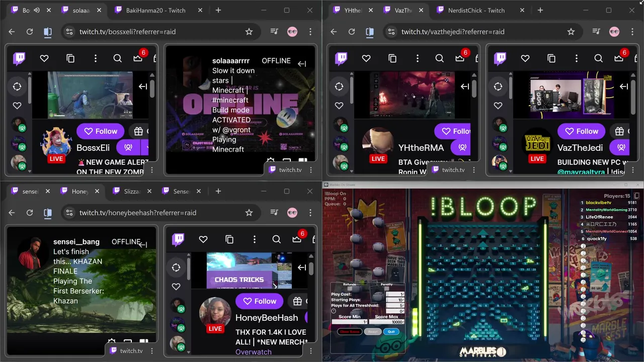
Task: Open For You icon in HoneyBeeHash sidebar
Action: pyautogui.click(x=176, y=267)
